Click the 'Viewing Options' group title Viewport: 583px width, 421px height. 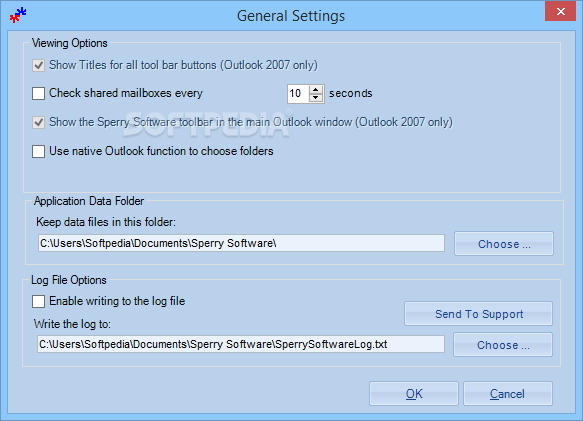point(70,43)
